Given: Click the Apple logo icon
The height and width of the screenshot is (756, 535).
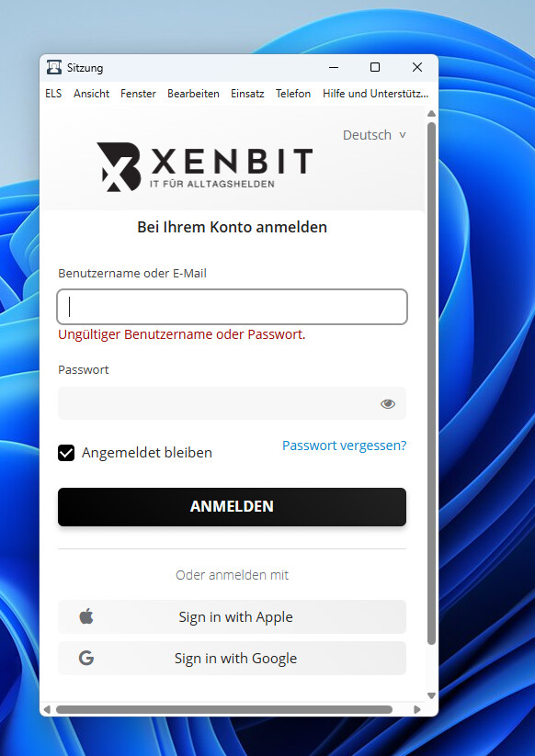Looking at the screenshot, I should coord(86,616).
